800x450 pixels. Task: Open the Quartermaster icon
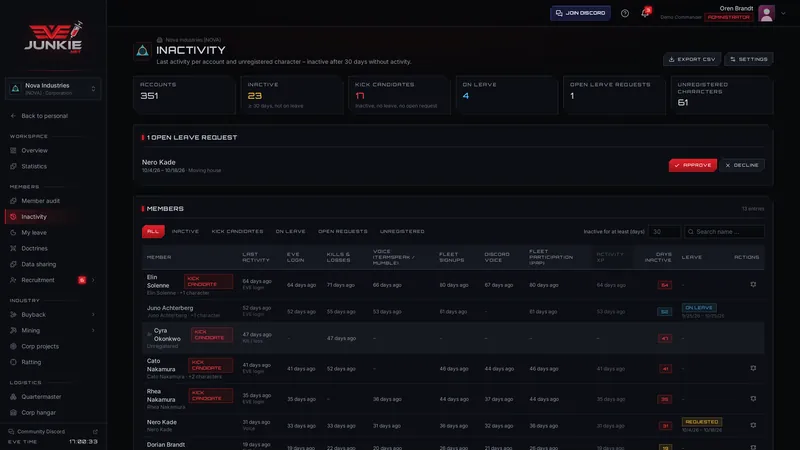click(13, 397)
